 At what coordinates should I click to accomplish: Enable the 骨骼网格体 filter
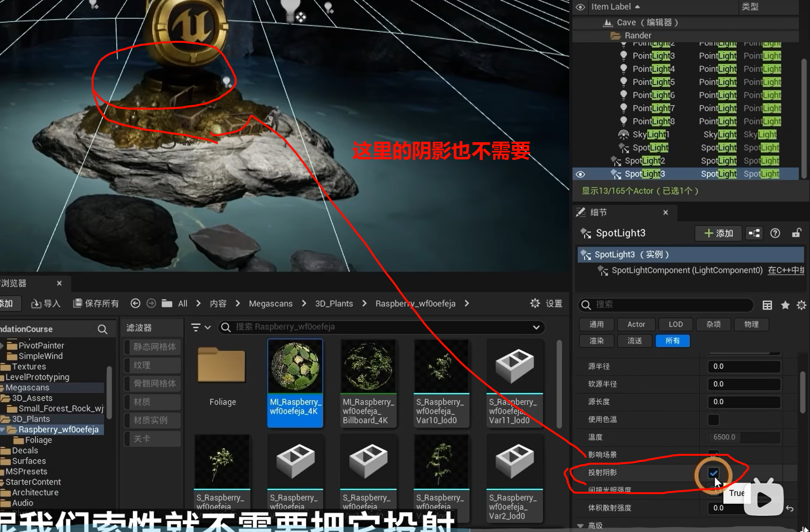[153, 384]
